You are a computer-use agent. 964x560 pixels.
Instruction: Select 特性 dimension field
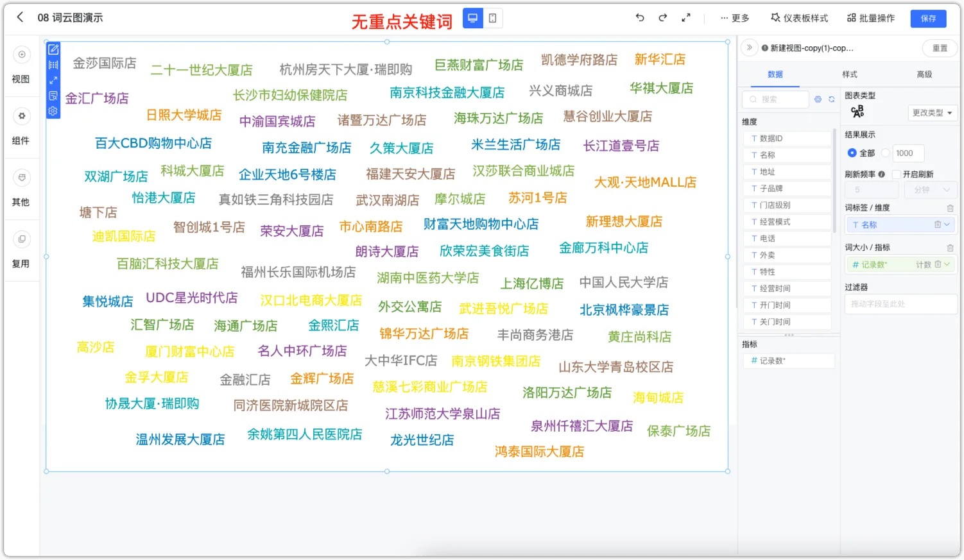click(x=787, y=272)
